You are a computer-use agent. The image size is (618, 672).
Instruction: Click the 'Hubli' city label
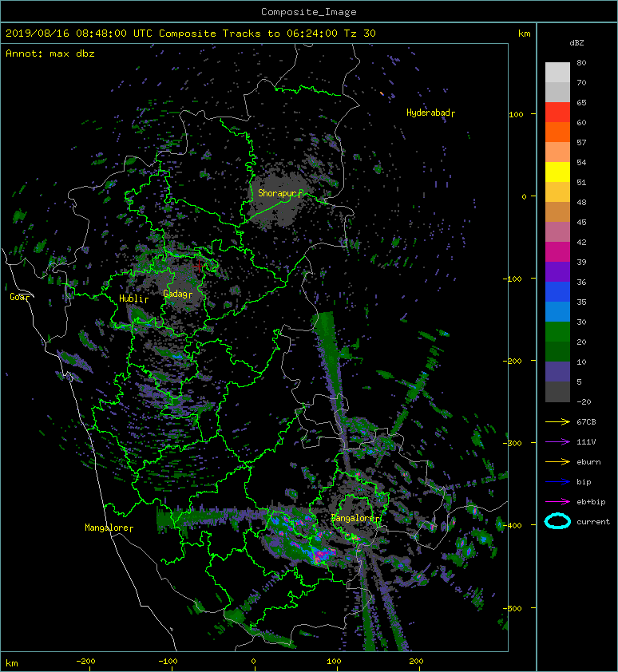point(130,298)
